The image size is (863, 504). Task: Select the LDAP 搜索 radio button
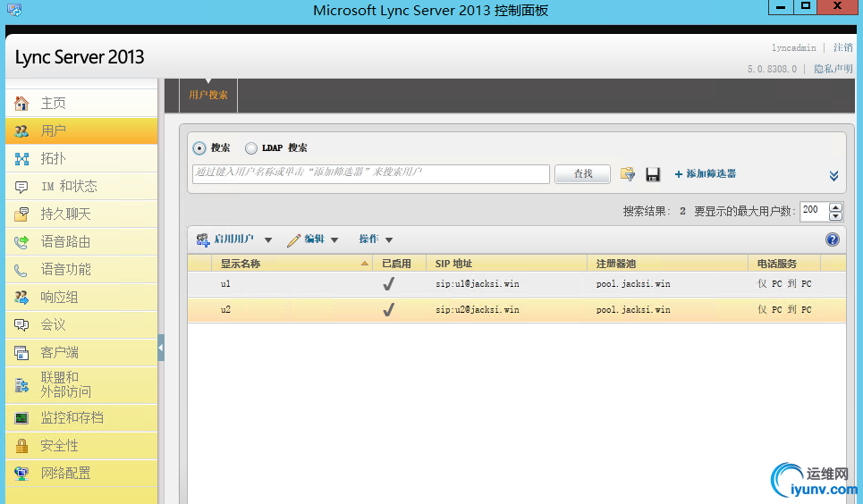coord(251,148)
